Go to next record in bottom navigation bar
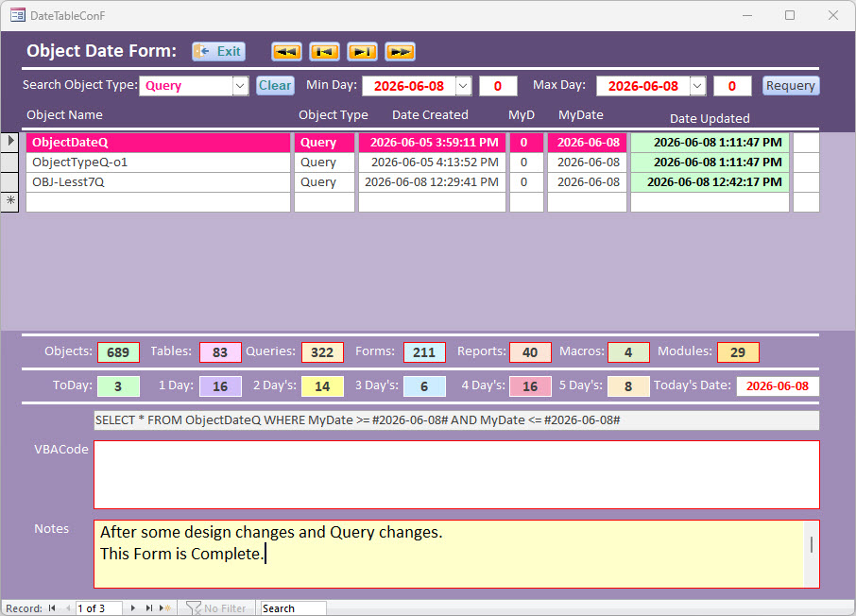 [x=132, y=607]
